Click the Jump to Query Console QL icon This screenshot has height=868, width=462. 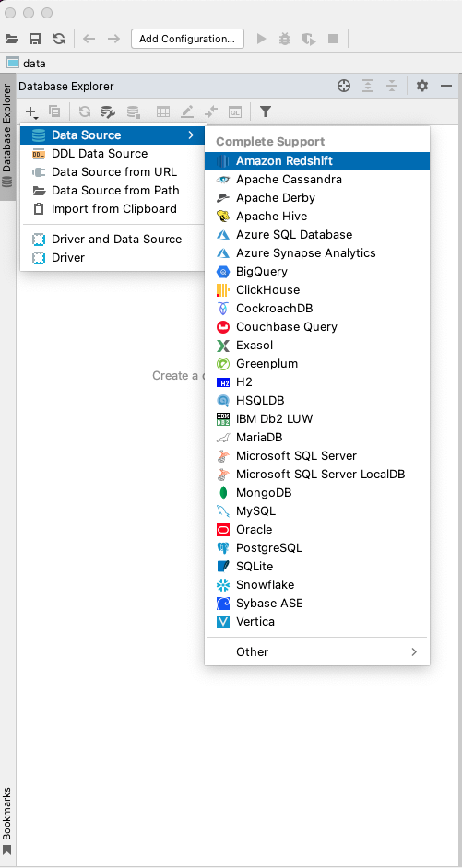coord(235,111)
